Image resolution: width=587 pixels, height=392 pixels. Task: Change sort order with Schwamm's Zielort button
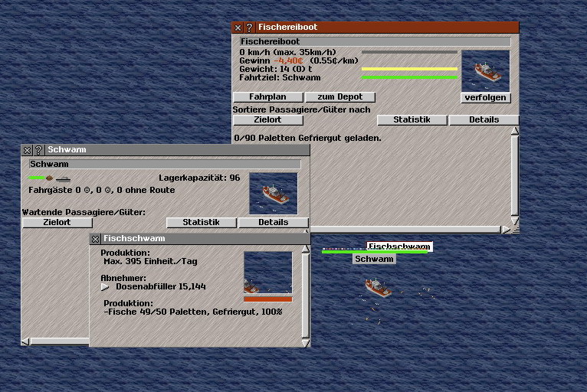(57, 223)
